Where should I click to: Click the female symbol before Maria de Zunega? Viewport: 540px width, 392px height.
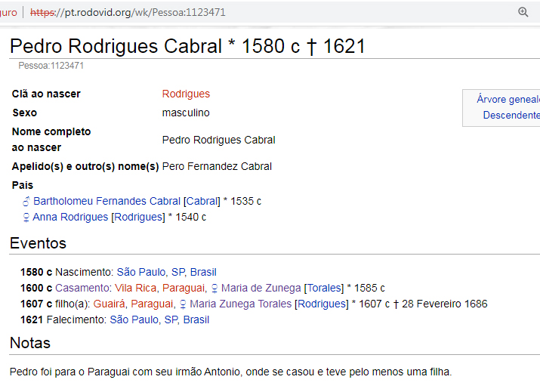214,289
